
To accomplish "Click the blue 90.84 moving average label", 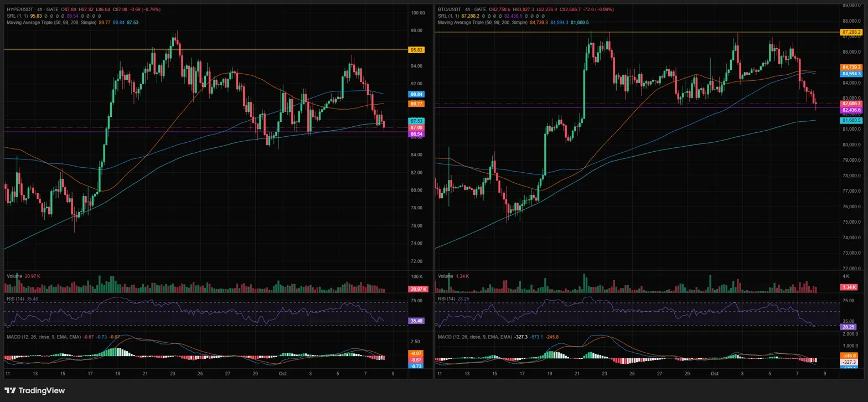I will [x=416, y=95].
